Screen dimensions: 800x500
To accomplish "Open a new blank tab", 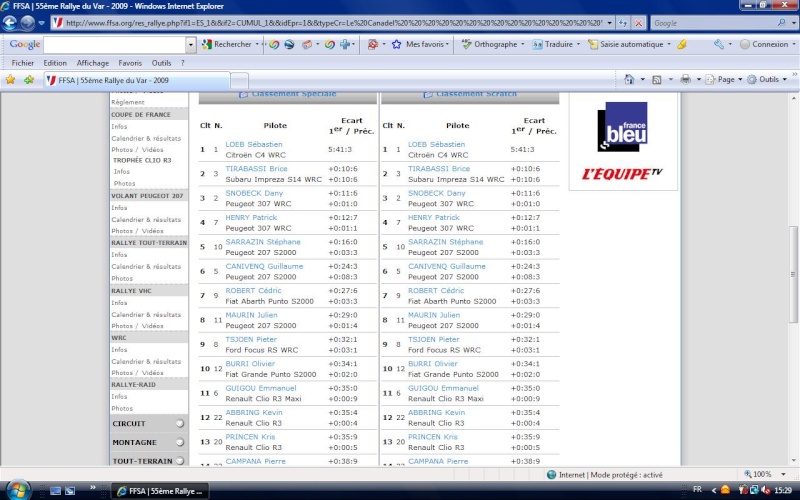I will coord(240,81).
